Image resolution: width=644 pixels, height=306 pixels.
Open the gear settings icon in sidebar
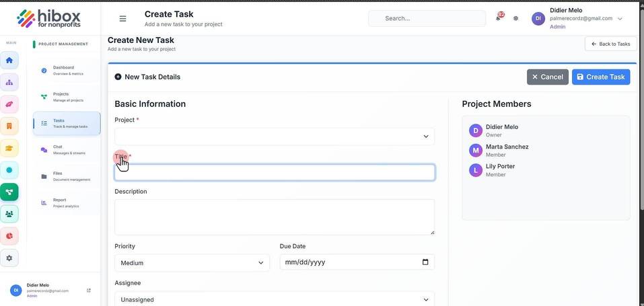click(9, 258)
